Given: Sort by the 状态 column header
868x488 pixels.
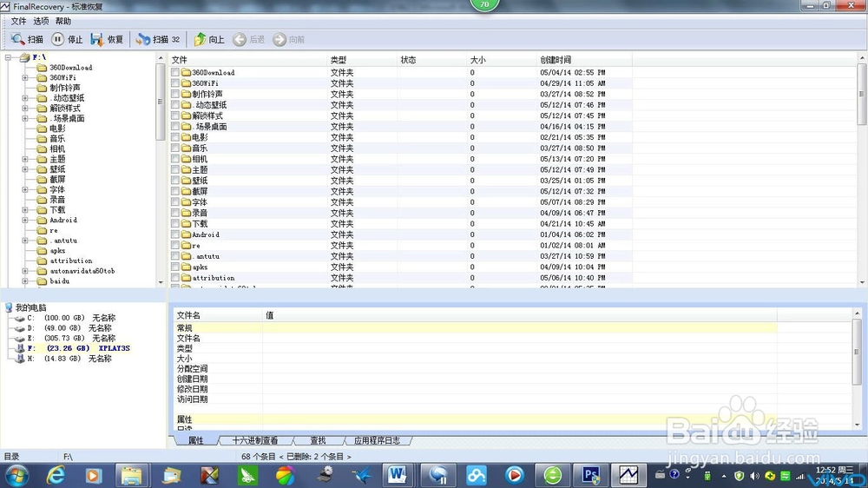Looking at the screenshot, I should click(432, 60).
